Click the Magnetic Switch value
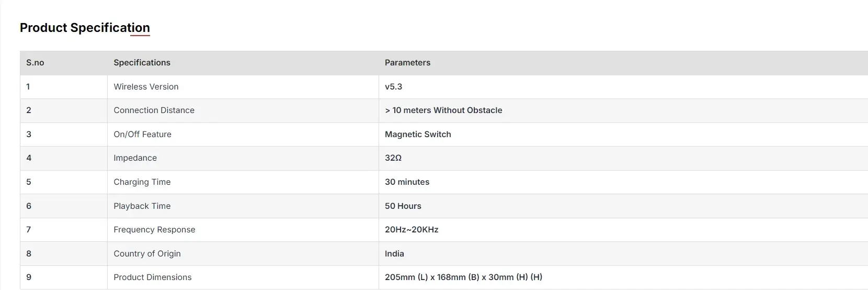 418,135
